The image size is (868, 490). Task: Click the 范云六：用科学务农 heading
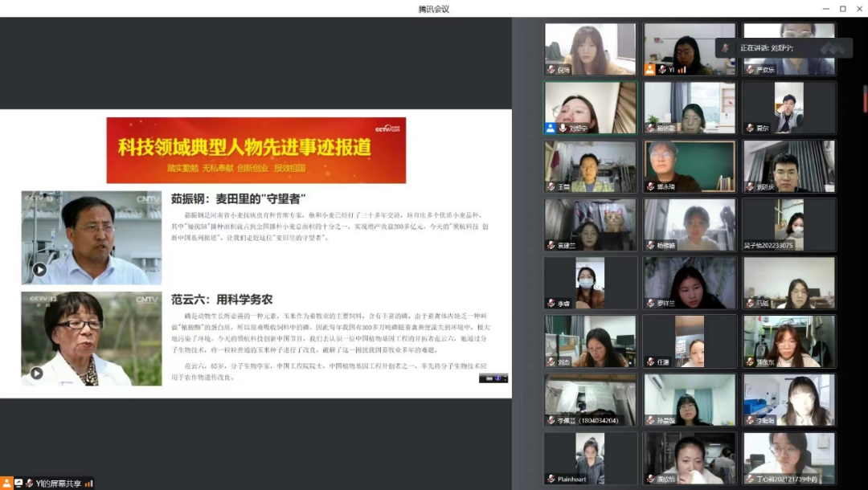pyautogui.click(x=221, y=300)
